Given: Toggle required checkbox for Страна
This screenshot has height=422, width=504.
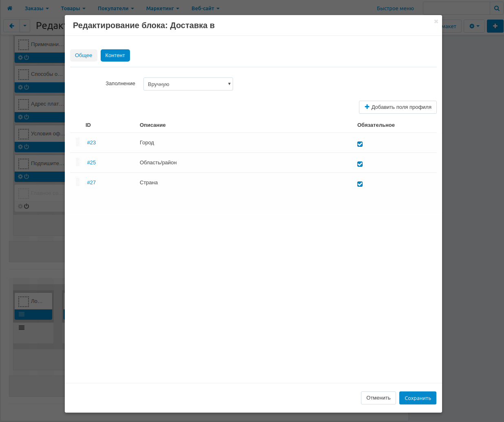Looking at the screenshot, I should [360, 184].
